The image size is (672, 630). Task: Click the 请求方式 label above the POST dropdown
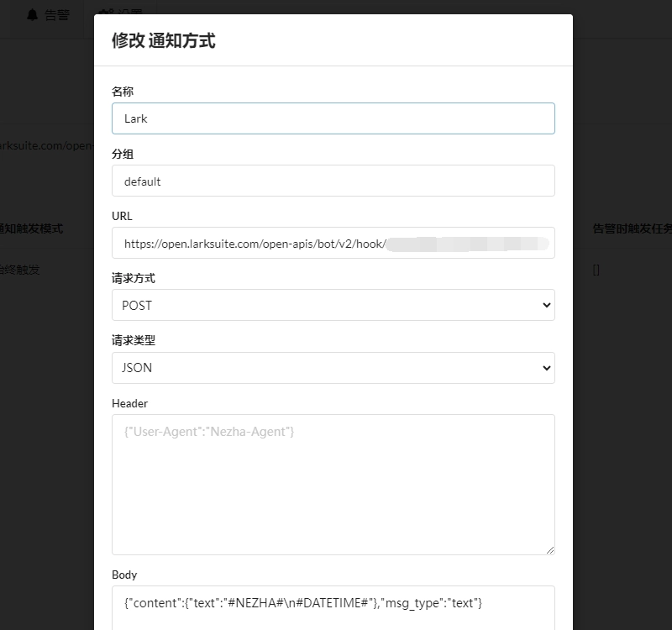[134, 278]
